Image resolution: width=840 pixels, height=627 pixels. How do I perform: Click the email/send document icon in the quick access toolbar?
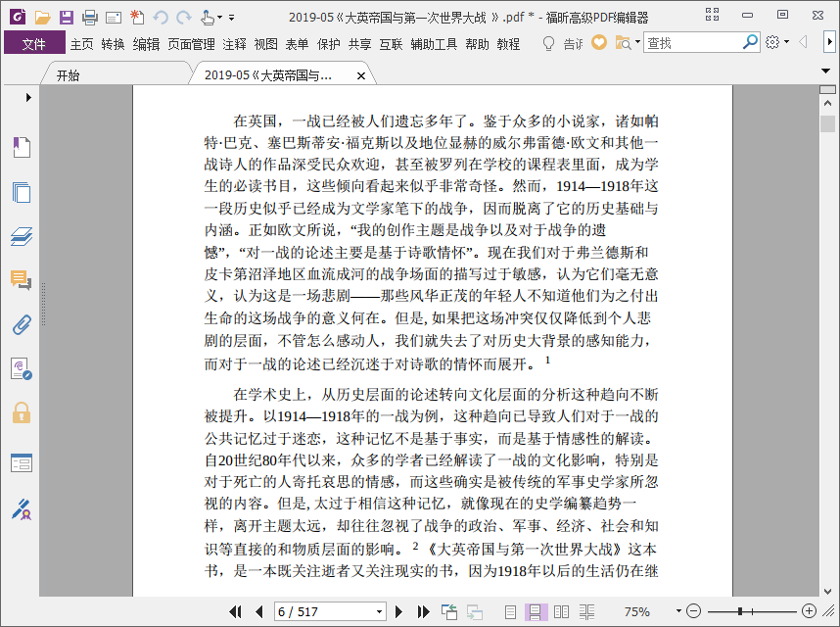114,18
